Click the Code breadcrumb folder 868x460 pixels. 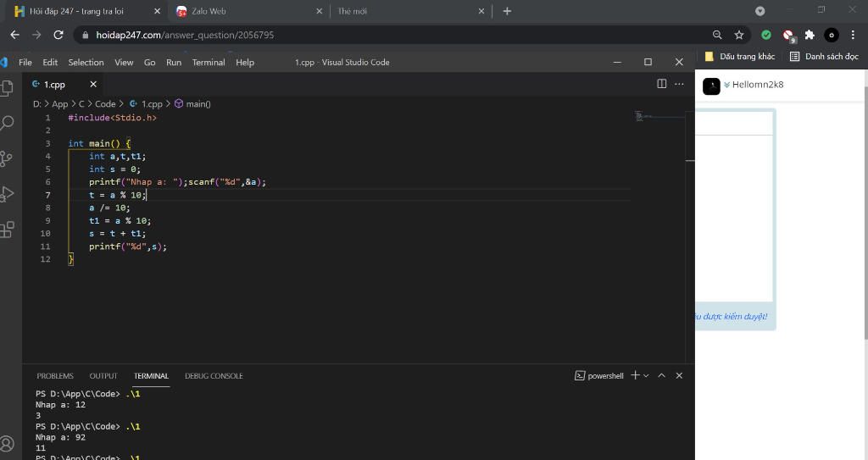[105, 104]
